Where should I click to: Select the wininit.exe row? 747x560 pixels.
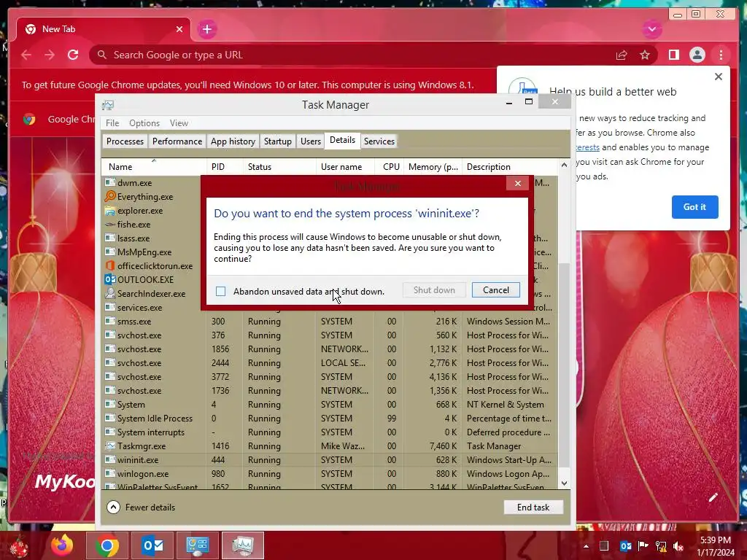[x=330, y=459]
